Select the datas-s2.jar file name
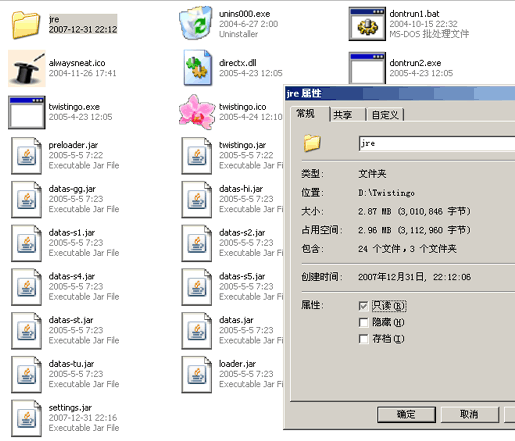The height and width of the screenshot is (441, 515). [242, 233]
